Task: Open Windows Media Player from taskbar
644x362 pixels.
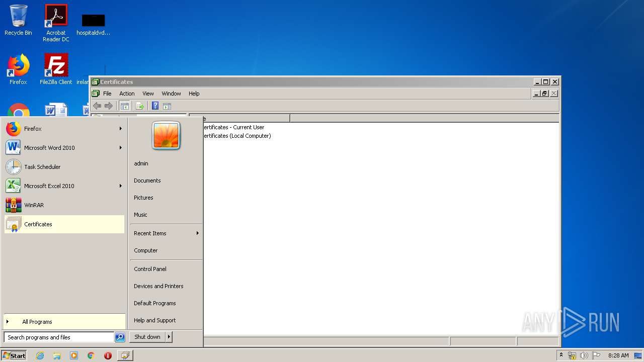Action: (x=74, y=355)
